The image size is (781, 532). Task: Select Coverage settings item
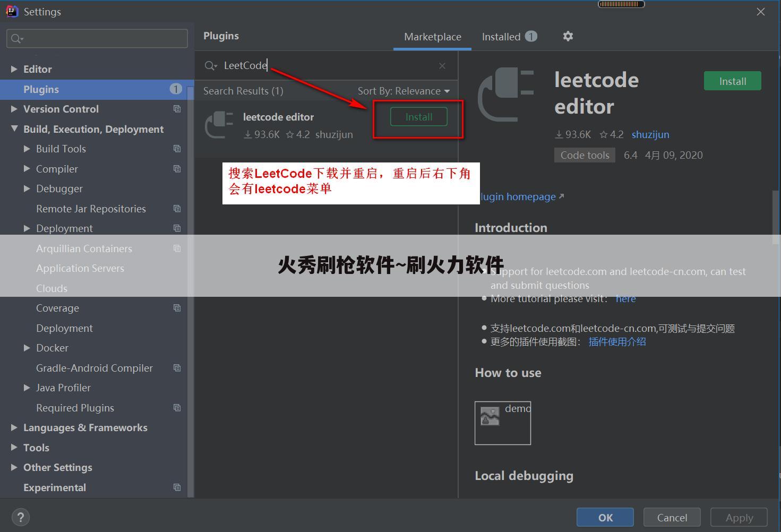(57, 308)
